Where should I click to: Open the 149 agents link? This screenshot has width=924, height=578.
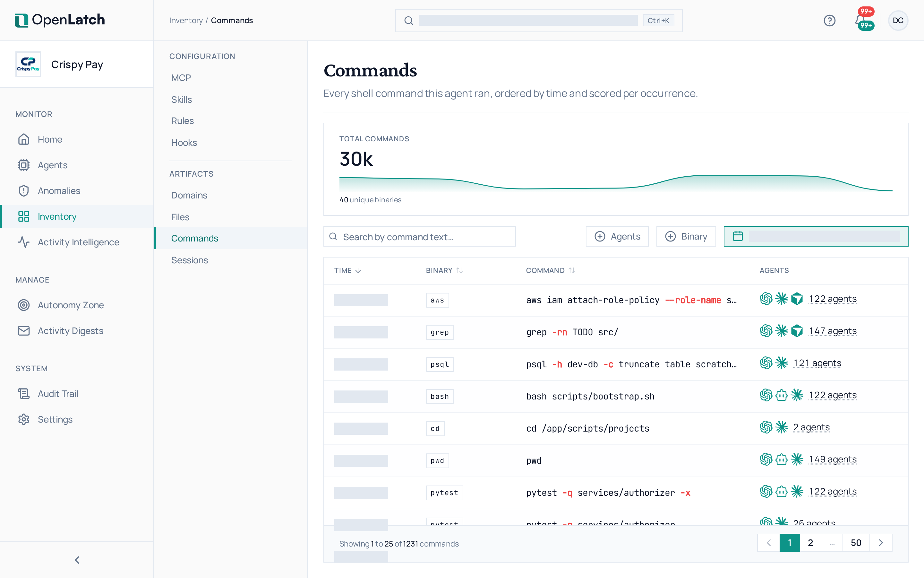833,459
